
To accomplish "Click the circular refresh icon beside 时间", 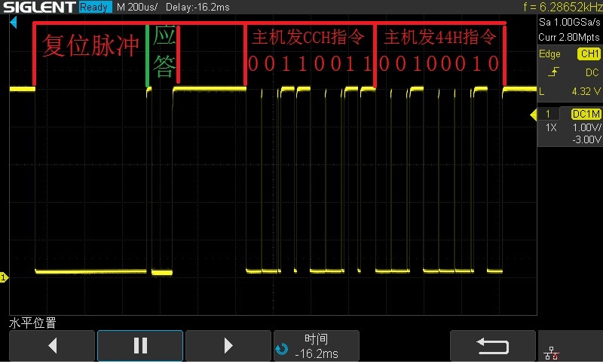I will click(282, 349).
